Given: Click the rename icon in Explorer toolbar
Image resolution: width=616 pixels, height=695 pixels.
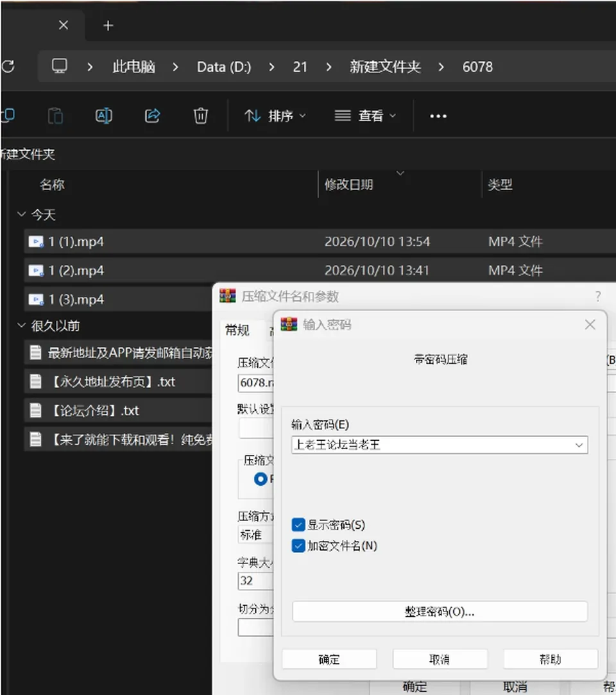Looking at the screenshot, I should tap(104, 116).
